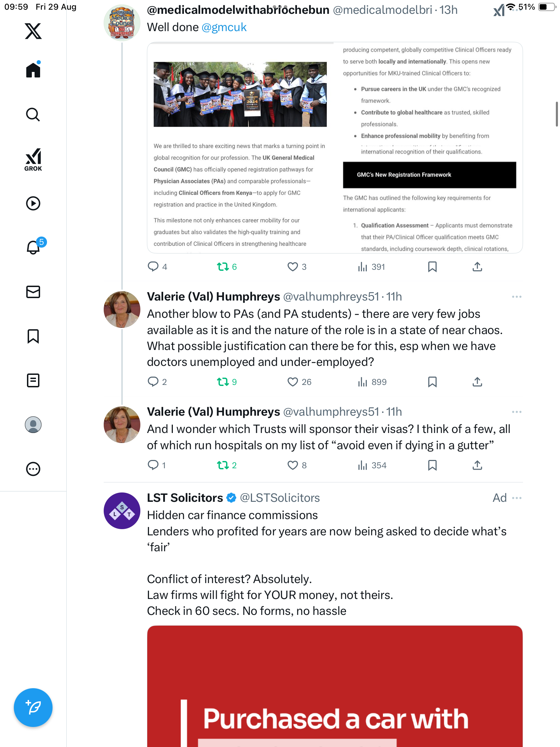560x747 pixels.
Task: Open Grok from the sidebar
Action: coord(33,159)
